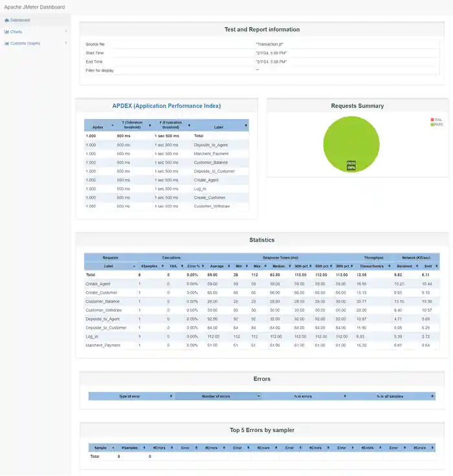Sort Statistics by FAIL column
The width and height of the screenshot is (453, 476).
[x=175, y=266]
